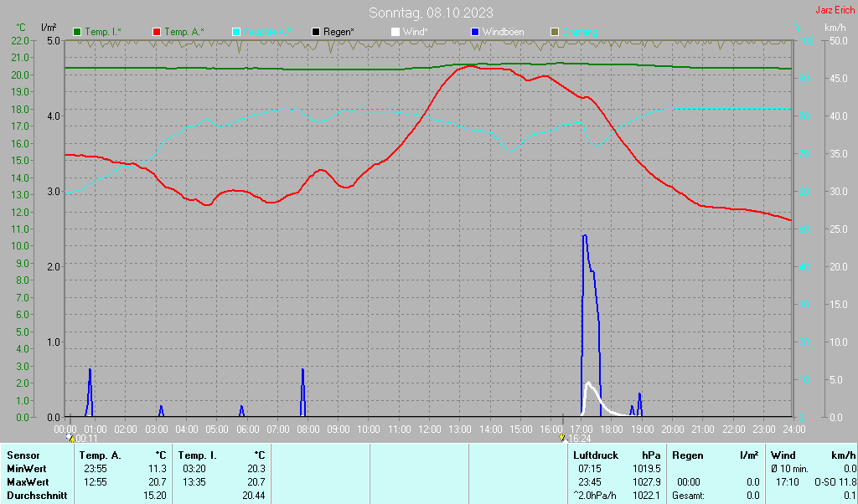Click the '03:20' indoor minimum time cell

(x=194, y=469)
